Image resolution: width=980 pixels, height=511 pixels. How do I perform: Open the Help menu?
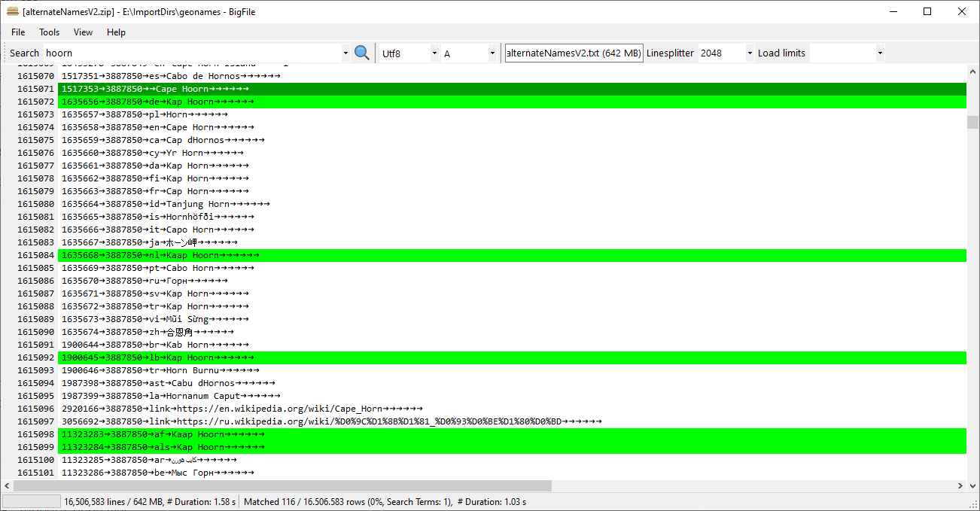116,32
